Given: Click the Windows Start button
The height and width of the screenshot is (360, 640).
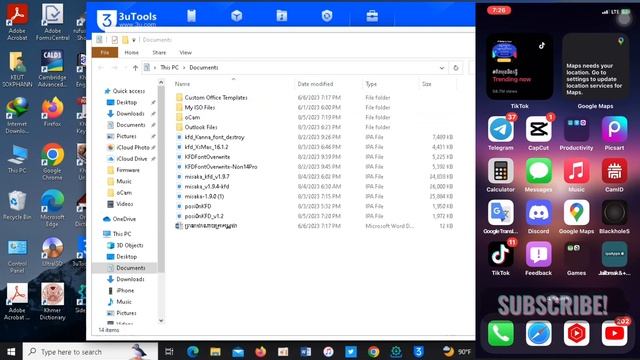Looking at the screenshot, I should pyautogui.click(x=11, y=351).
